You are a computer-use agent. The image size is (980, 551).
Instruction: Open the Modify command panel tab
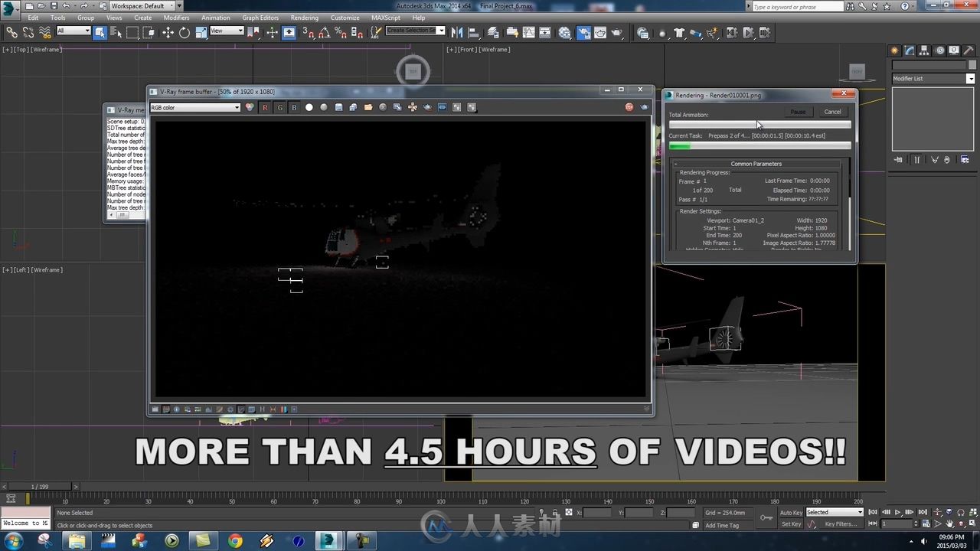pyautogui.click(x=909, y=51)
